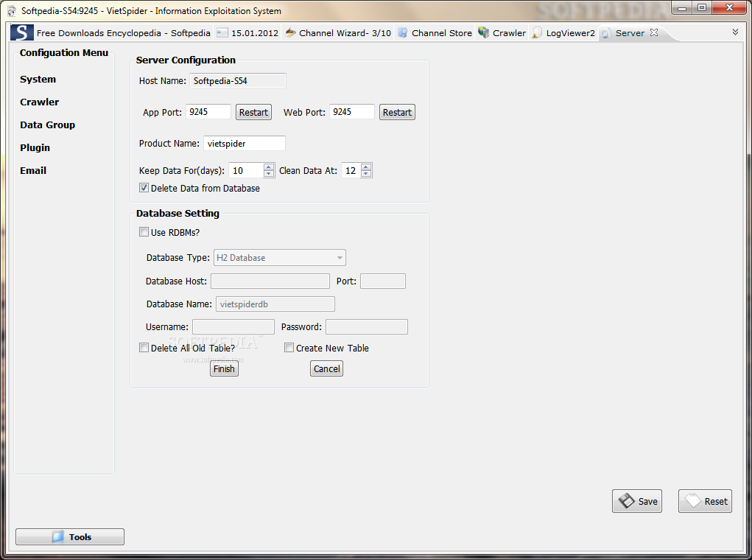Increase Keep Data For days value
Viewport: 752px width, 560px height.
click(269, 167)
